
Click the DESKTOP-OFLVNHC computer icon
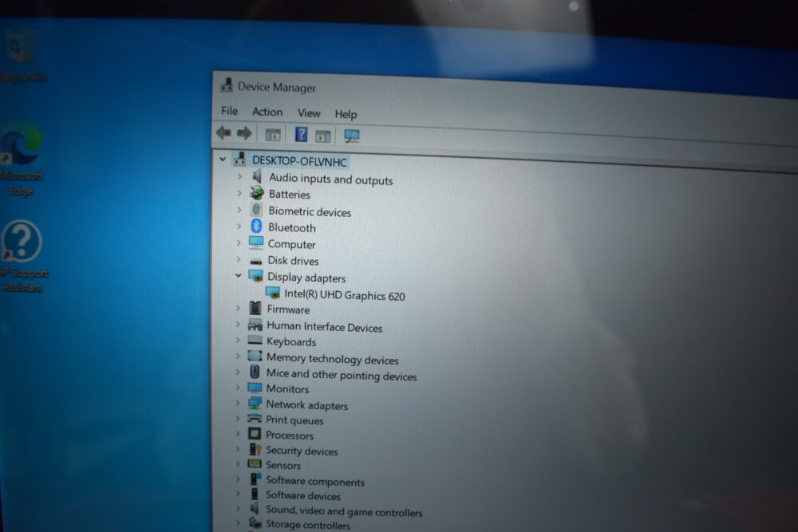point(239,159)
